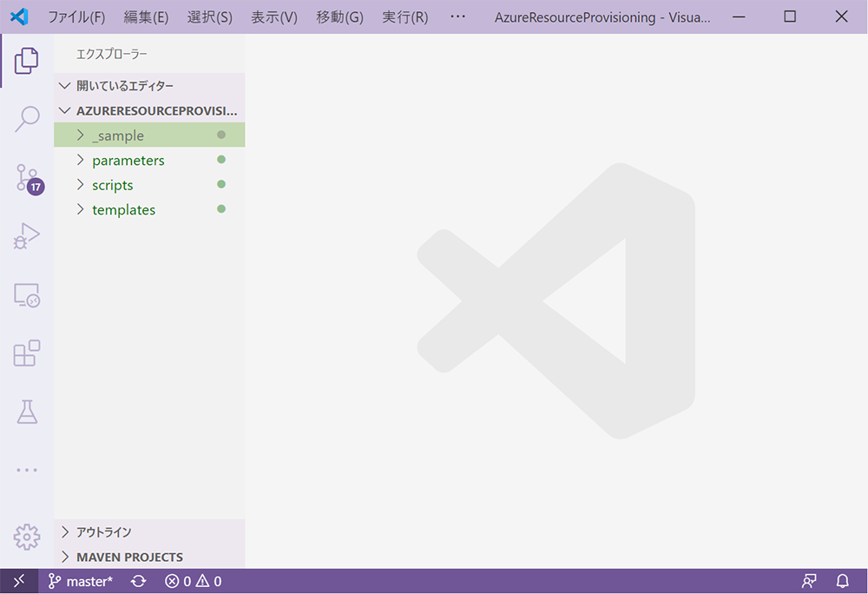The width and height of the screenshot is (868, 594).
Task: Open the Run and Debug view
Action: tap(27, 236)
